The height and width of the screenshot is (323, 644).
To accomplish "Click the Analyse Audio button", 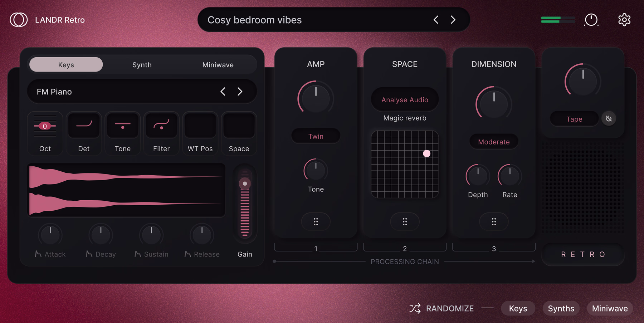I will click(405, 100).
